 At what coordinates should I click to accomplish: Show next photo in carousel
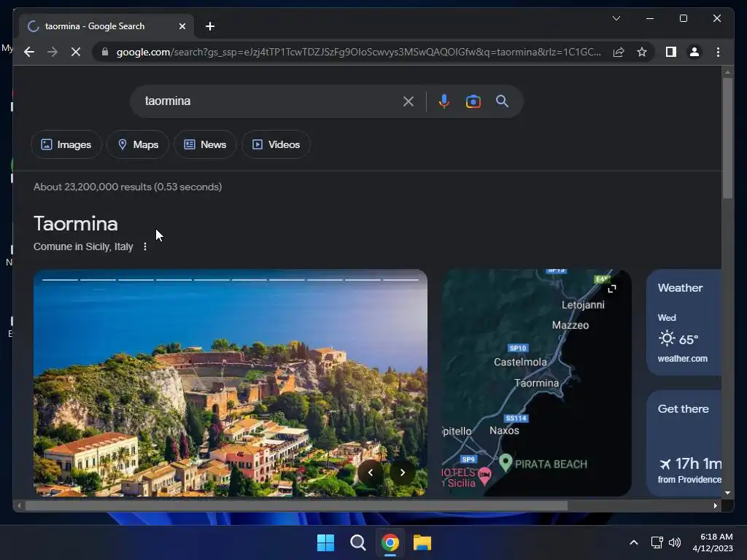[x=403, y=472]
